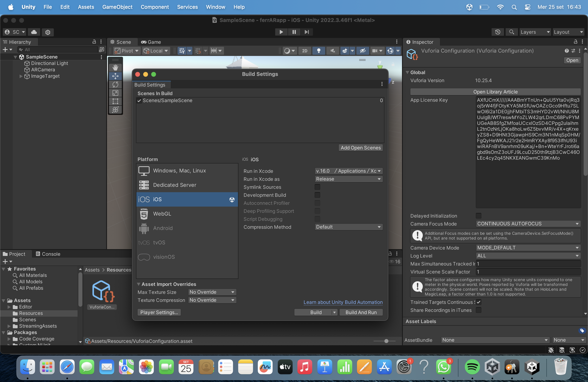
Task: Open Camera Device Mode dropdown
Action: click(x=528, y=248)
